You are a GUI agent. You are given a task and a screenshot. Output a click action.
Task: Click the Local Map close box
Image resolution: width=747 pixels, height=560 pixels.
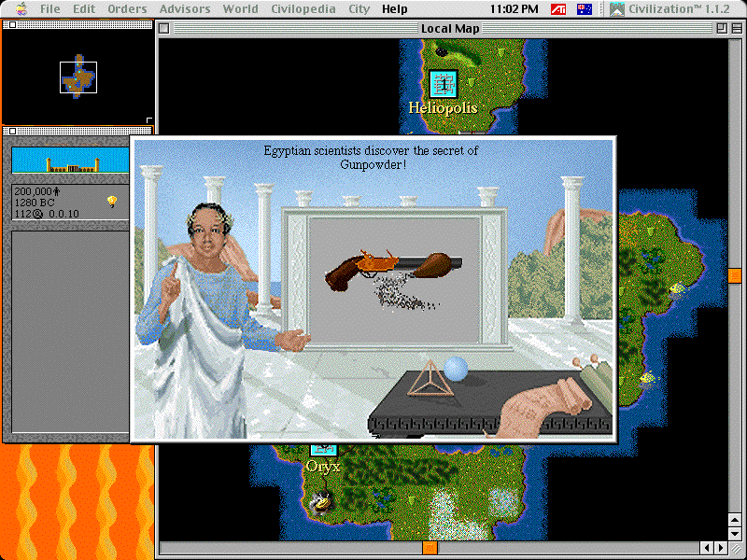point(164,29)
